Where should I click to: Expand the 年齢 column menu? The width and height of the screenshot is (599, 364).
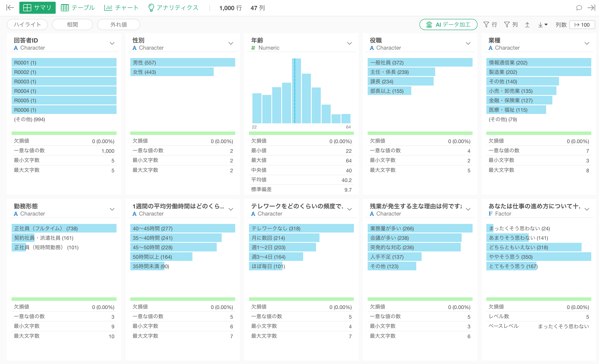point(349,43)
